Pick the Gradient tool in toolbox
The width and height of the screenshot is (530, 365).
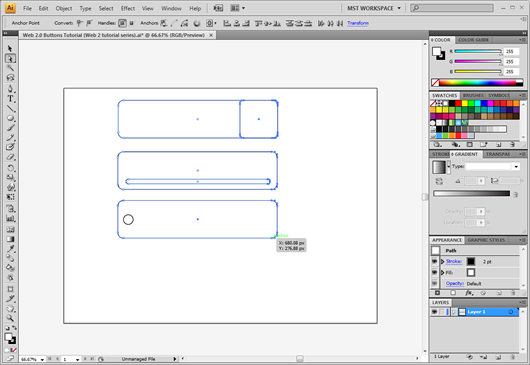tap(10, 239)
